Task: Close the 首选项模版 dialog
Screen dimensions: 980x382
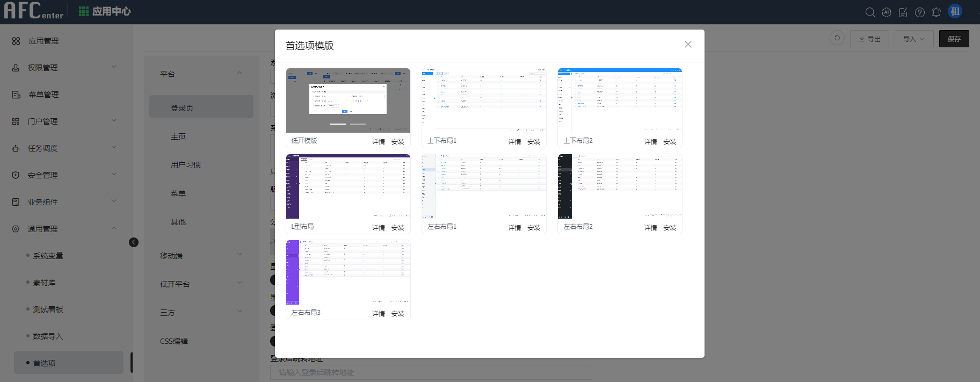Action: [688, 45]
